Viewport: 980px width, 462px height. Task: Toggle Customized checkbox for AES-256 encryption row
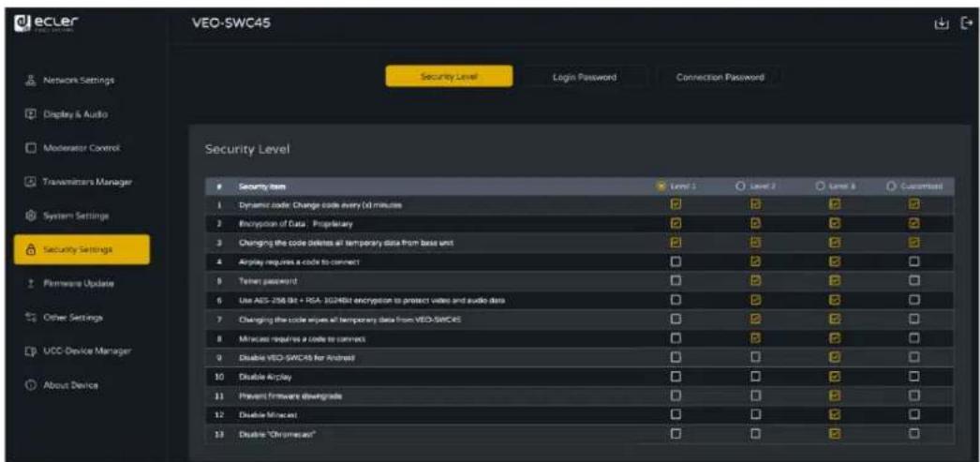pyautogui.click(x=914, y=300)
